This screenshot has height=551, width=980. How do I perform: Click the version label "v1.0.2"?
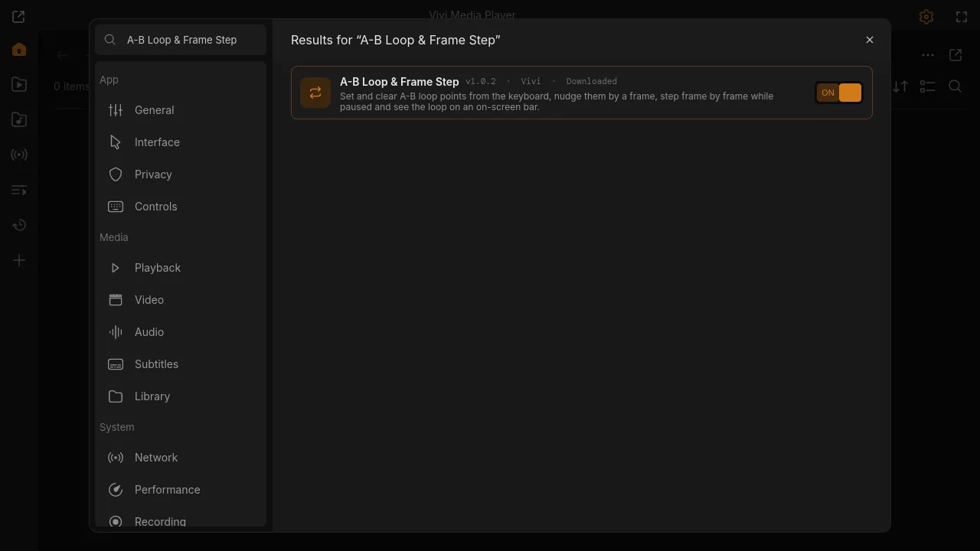[x=481, y=81]
